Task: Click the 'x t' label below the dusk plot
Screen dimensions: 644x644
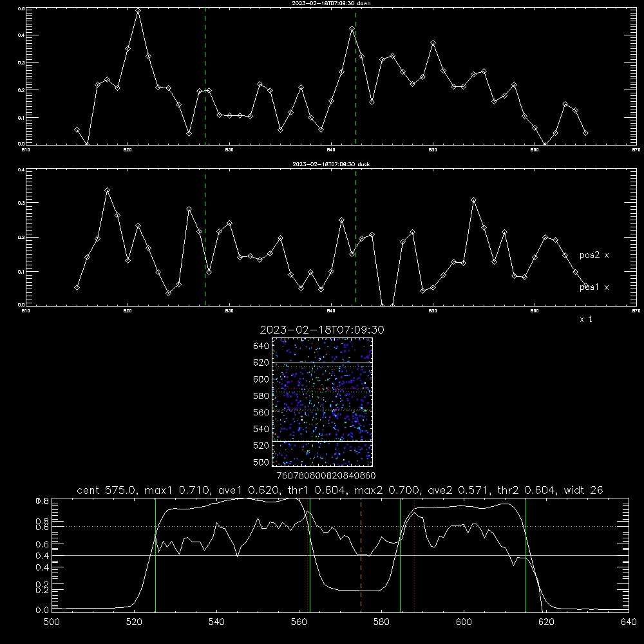Action: click(585, 319)
